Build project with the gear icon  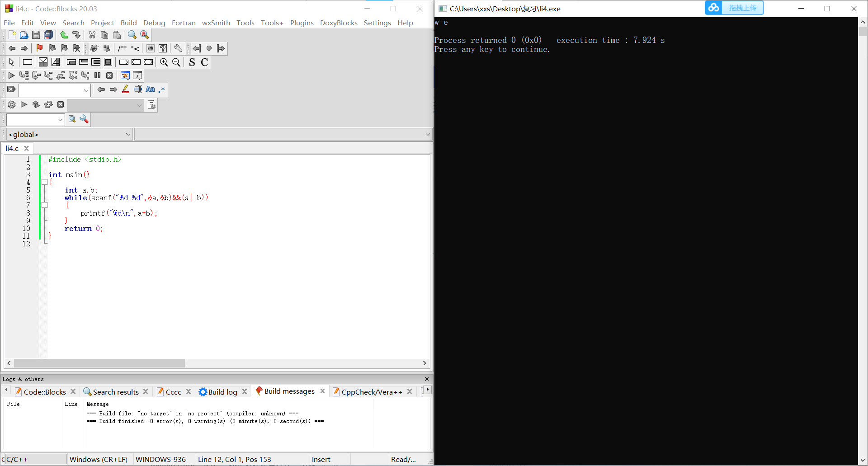pyautogui.click(x=12, y=104)
